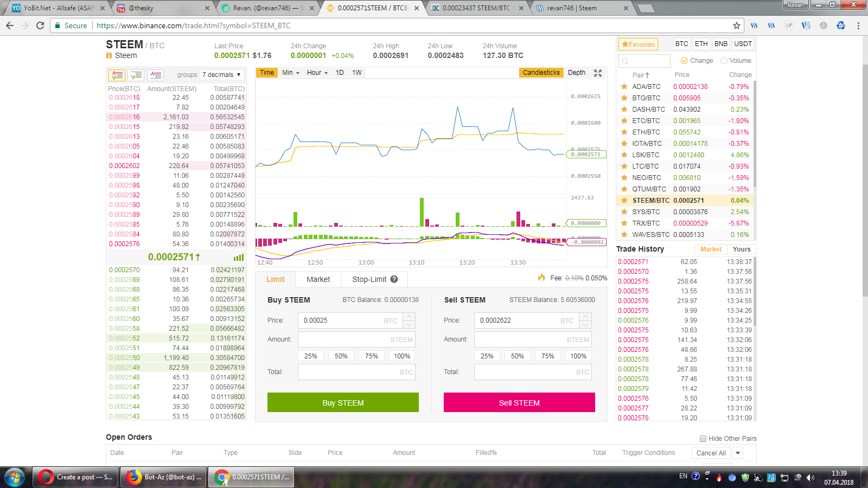Image resolution: width=868 pixels, height=488 pixels.
Task: Expand the Hour interval dropdown
Action: point(317,73)
